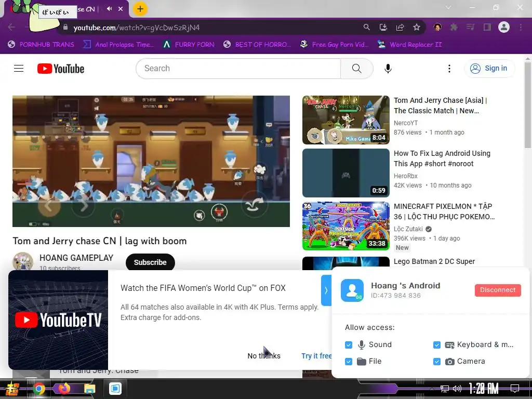
Task: Uncheck the Keyboard & mouse access checkbox
Action: pos(436,345)
